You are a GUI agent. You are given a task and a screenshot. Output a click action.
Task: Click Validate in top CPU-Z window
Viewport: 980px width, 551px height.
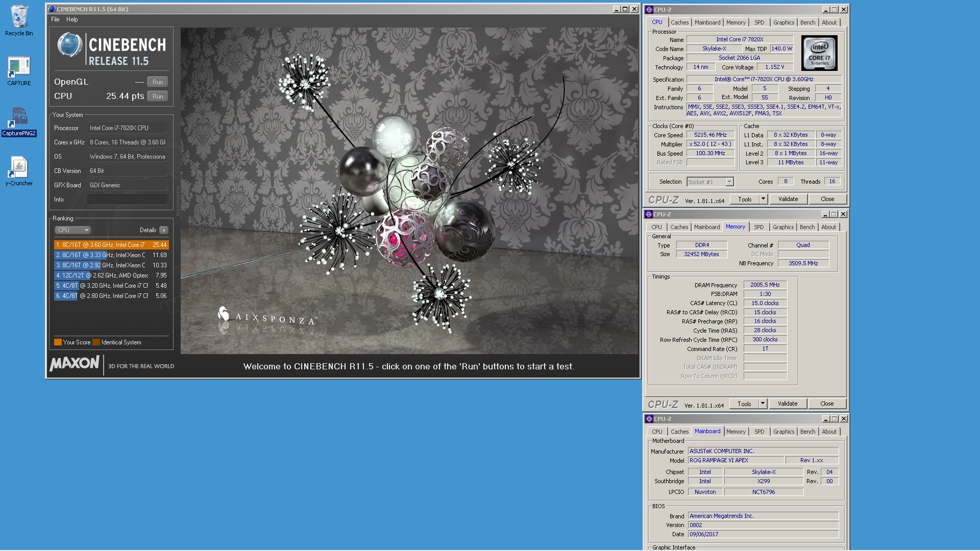(x=788, y=199)
